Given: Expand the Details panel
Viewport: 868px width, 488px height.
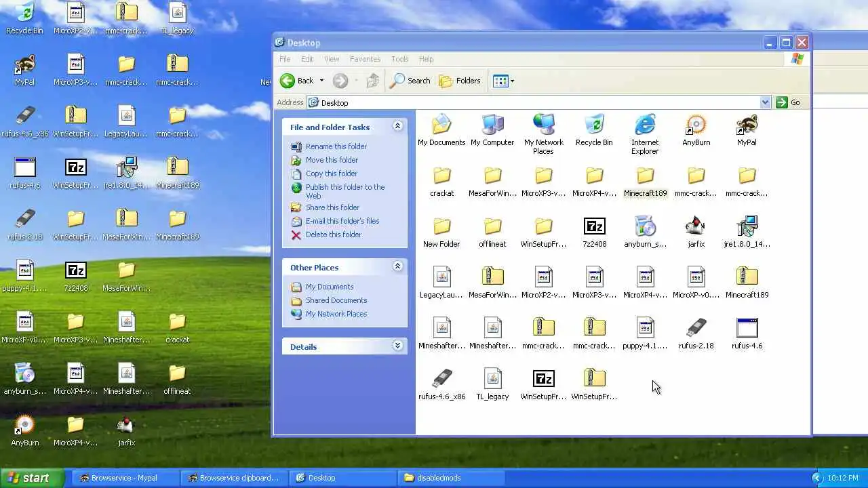Looking at the screenshot, I should [x=397, y=346].
